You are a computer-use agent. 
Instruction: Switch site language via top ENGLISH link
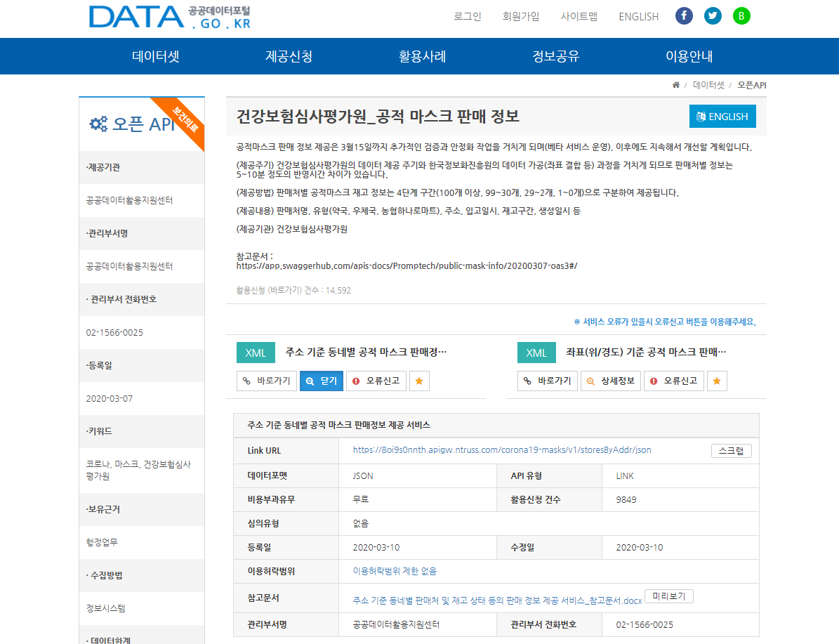point(638,17)
